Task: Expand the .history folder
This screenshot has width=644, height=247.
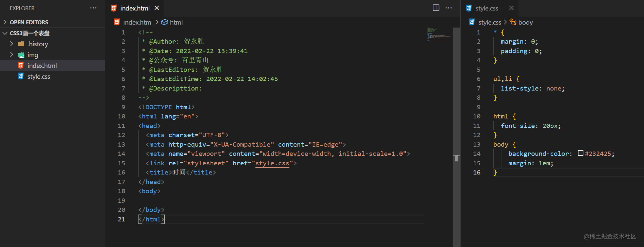Action: [x=12, y=44]
